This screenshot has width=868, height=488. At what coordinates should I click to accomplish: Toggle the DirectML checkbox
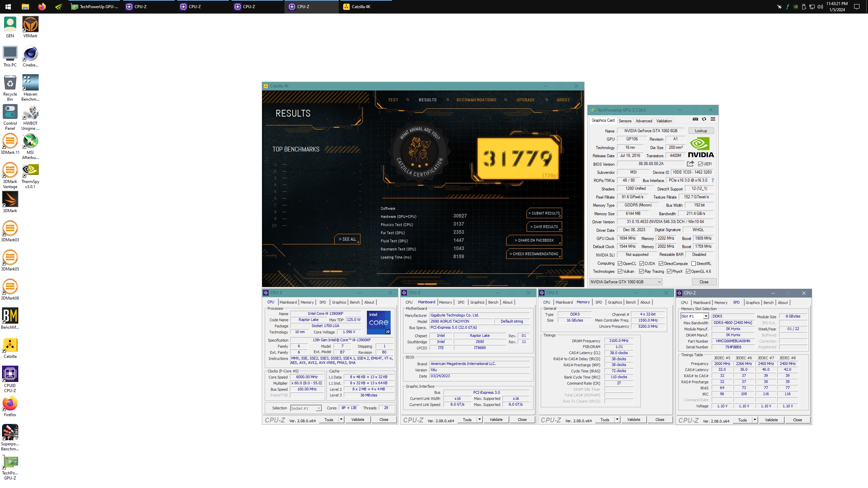694,264
